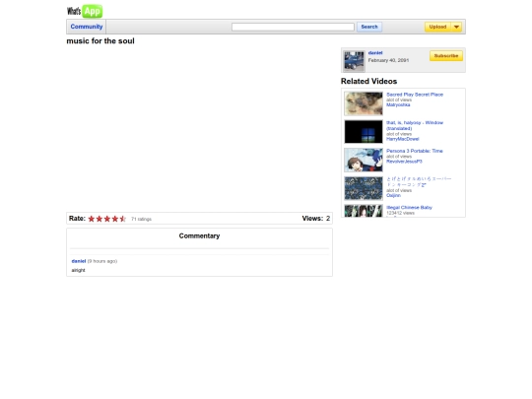The width and height of the screenshot is (532, 399).
Task: Visit HarryMacDowel's channel link
Action: [x=403, y=139]
